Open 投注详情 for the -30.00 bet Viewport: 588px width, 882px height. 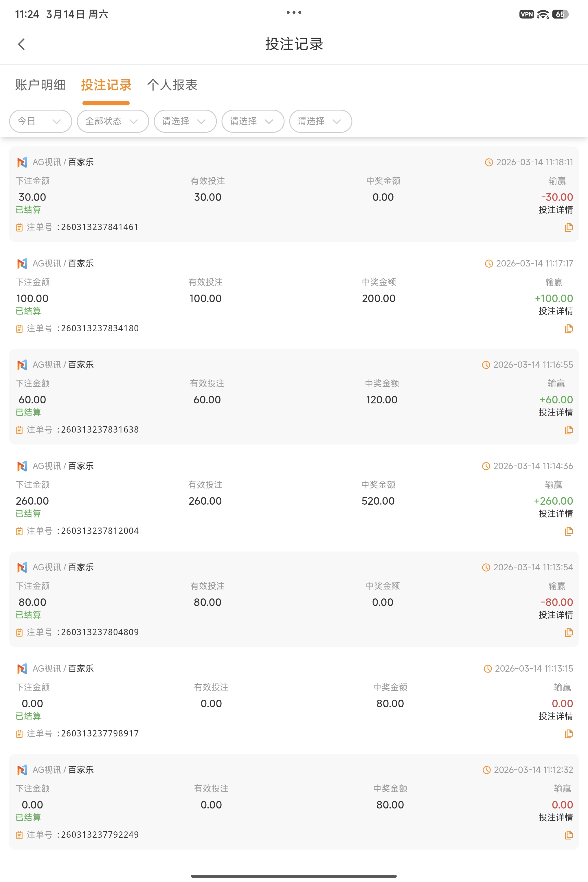(555, 210)
